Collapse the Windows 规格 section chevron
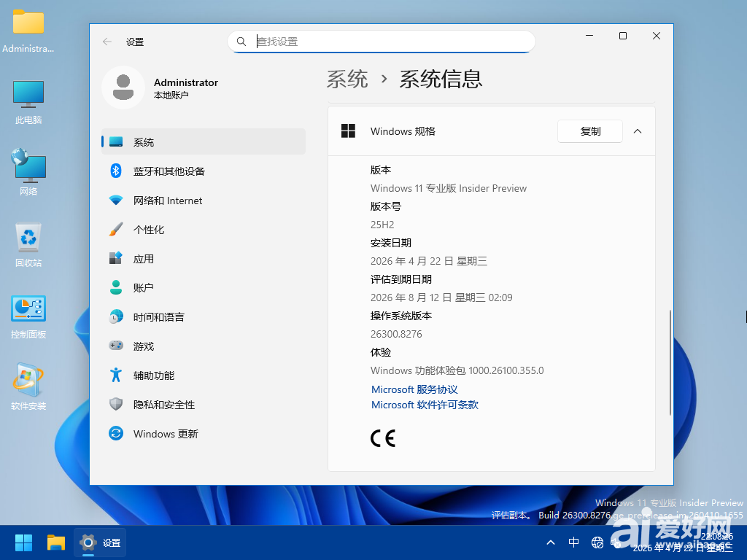 638,131
